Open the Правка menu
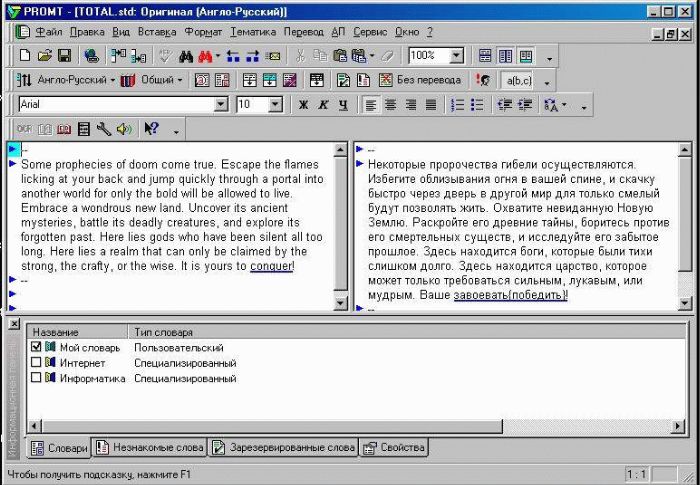The image size is (700, 485). 87,32
